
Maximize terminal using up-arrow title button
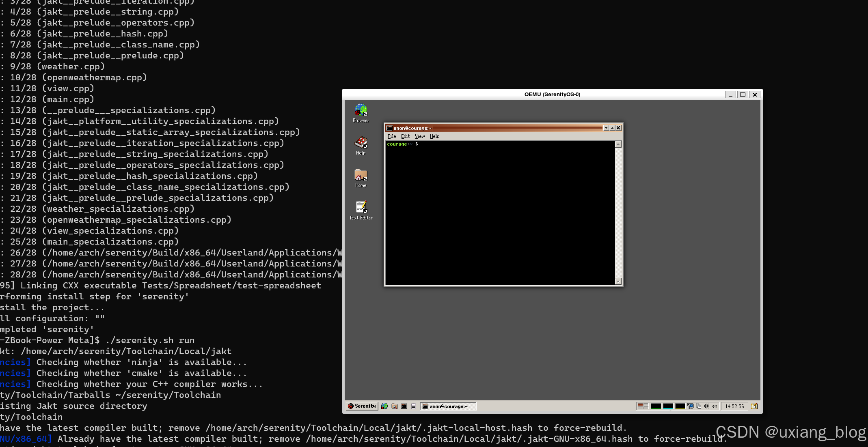[x=612, y=128]
